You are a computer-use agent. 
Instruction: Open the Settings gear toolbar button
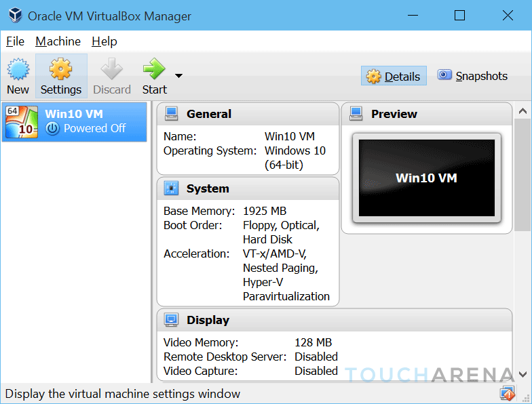tap(61, 76)
